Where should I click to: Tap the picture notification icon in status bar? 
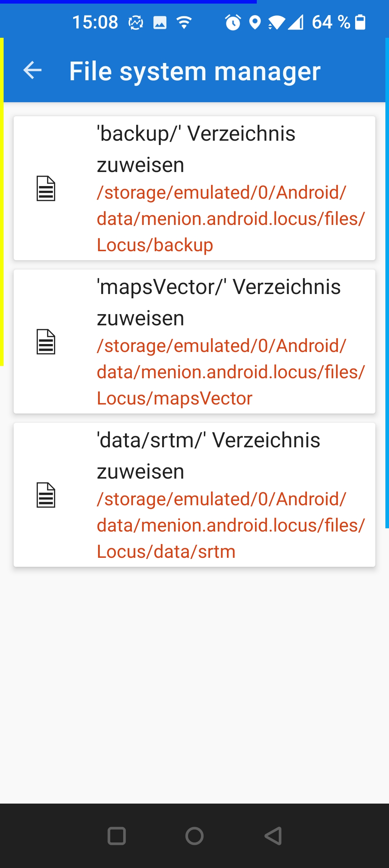point(160,23)
